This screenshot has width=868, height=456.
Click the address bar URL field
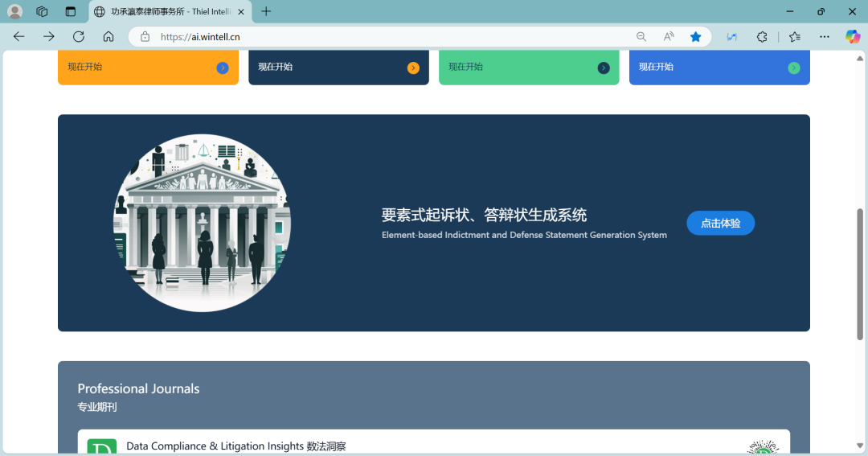click(x=386, y=36)
